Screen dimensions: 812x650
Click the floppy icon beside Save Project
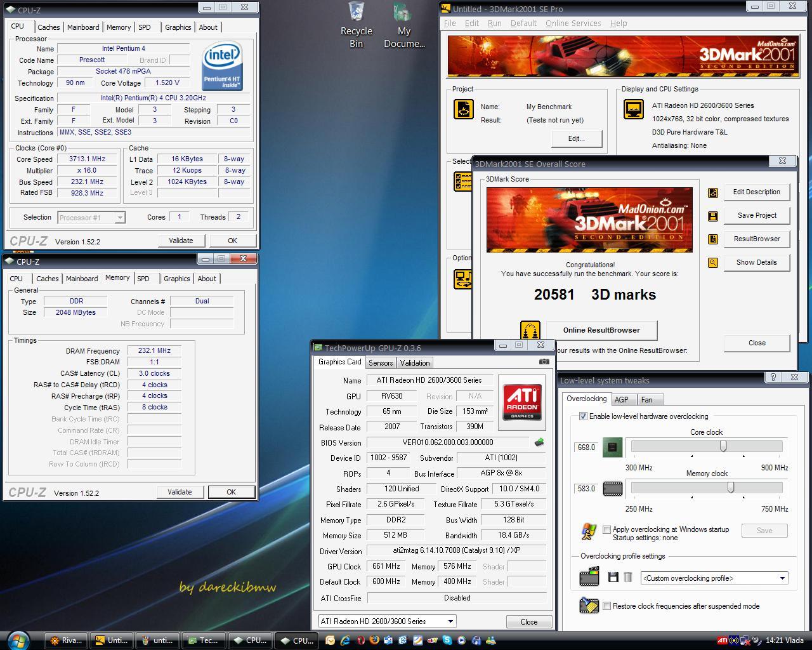coord(713,216)
